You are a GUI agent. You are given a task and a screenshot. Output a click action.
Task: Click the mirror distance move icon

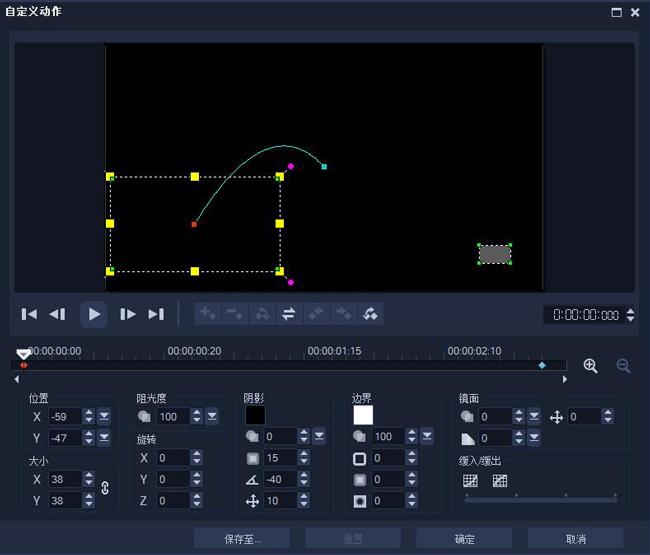coord(556,417)
